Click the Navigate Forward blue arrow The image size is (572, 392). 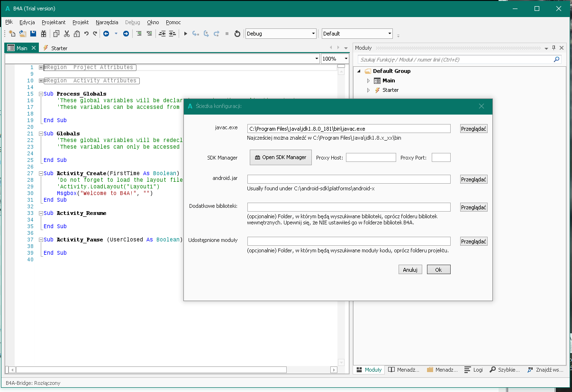click(126, 34)
